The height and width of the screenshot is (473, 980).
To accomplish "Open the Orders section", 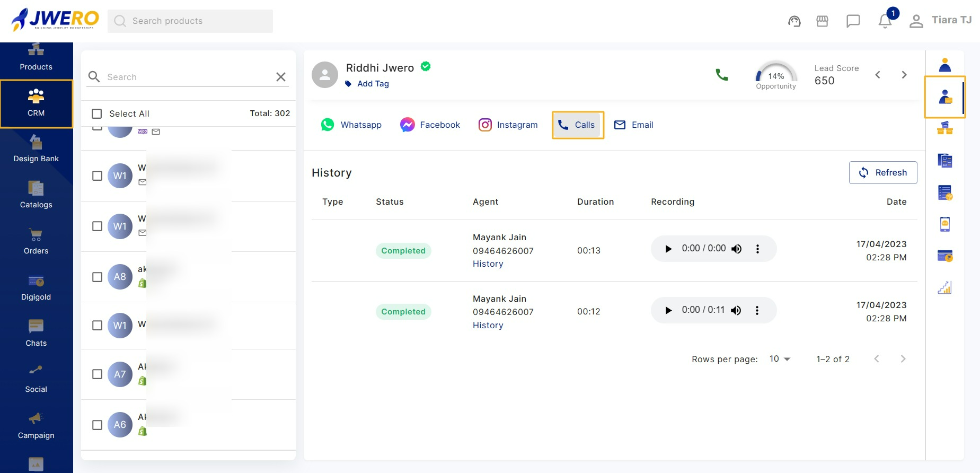I will coord(36,241).
